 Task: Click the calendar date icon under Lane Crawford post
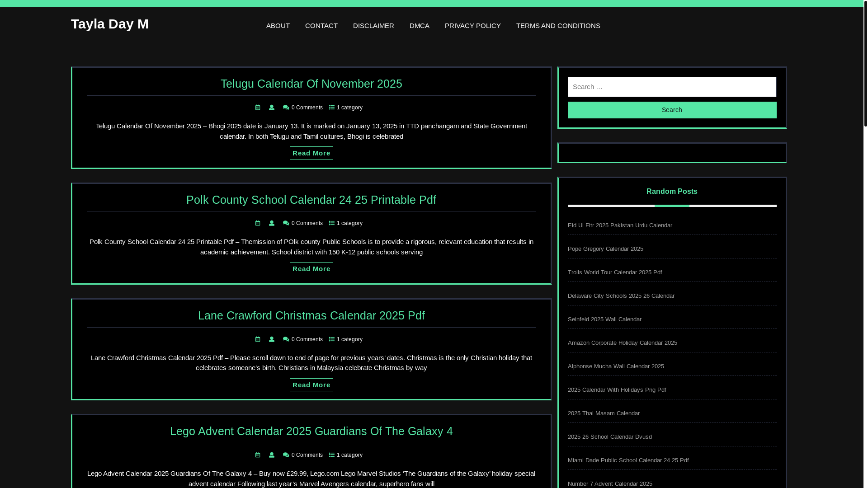[x=258, y=339]
